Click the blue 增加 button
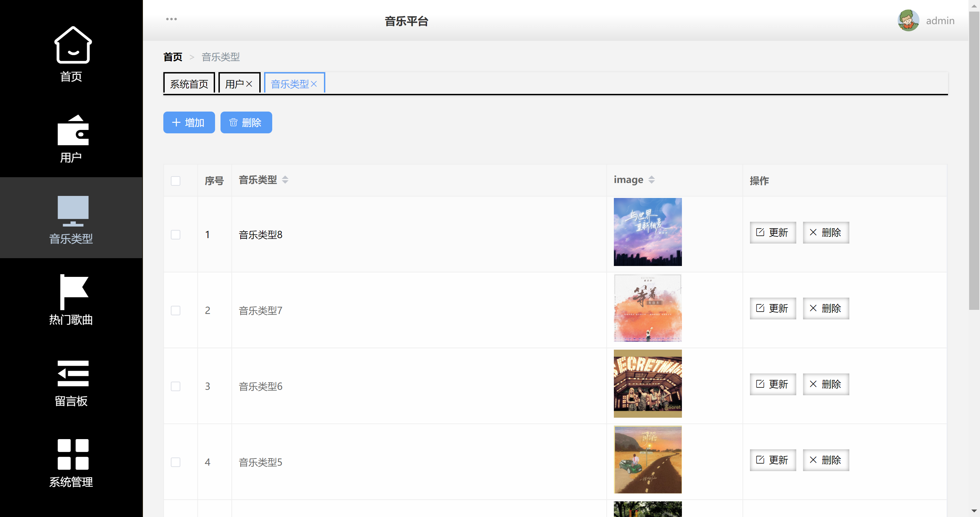This screenshot has width=980, height=517. tap(189, 122)
